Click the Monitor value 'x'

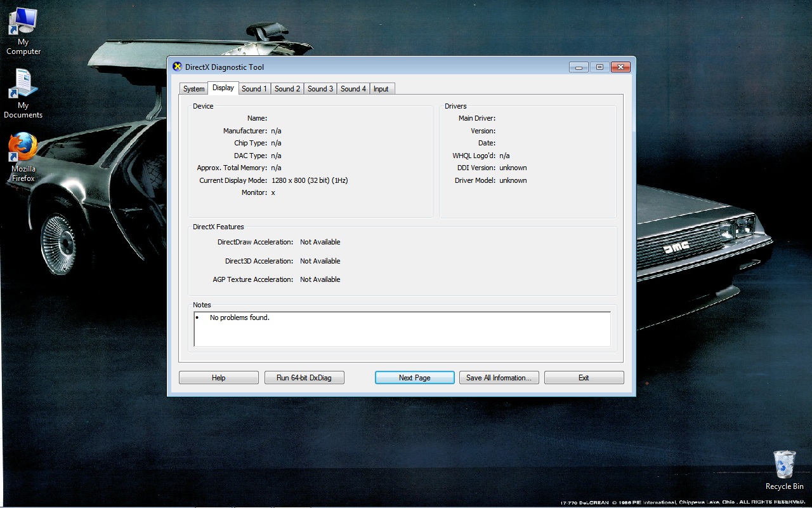click(x=273, y=193)
